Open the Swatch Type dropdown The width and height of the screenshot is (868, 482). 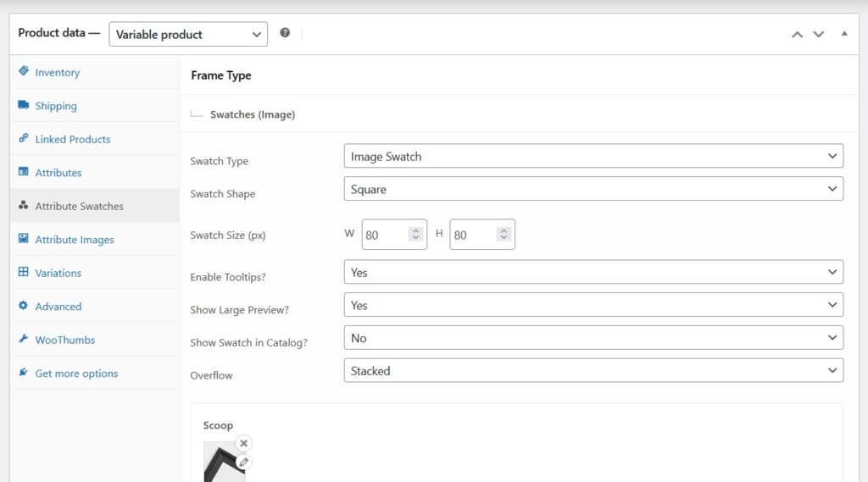click(593, 157)
